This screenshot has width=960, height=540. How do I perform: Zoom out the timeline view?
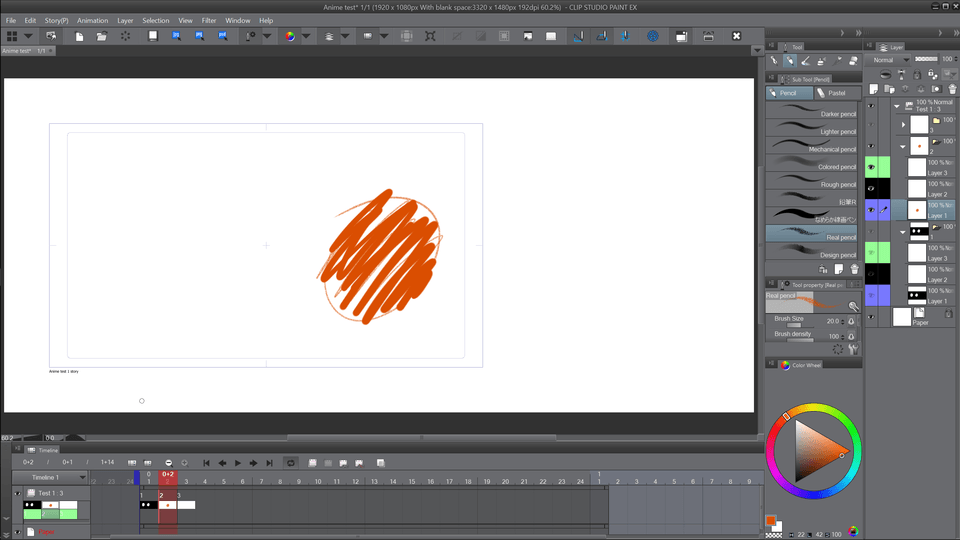168,463
